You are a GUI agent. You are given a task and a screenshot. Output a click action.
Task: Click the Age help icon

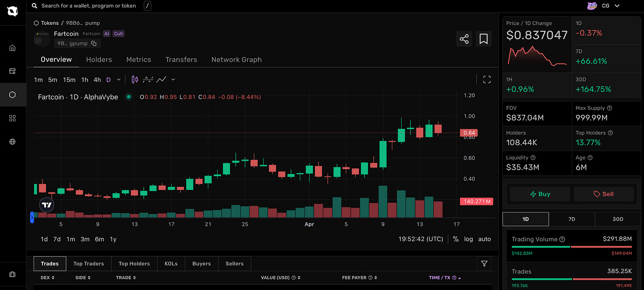point(590,158)
